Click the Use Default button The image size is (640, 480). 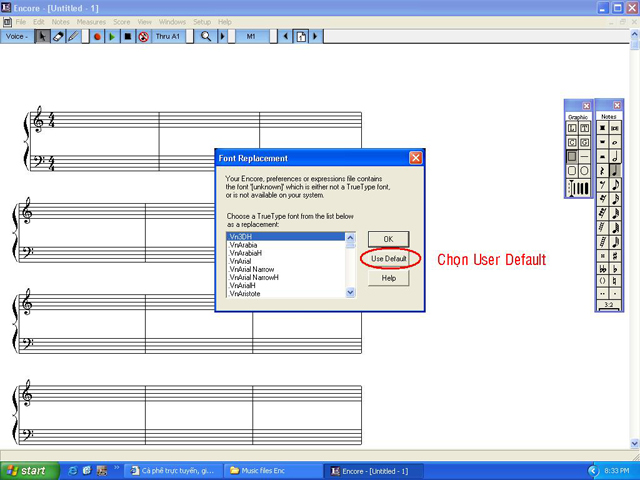389,259
